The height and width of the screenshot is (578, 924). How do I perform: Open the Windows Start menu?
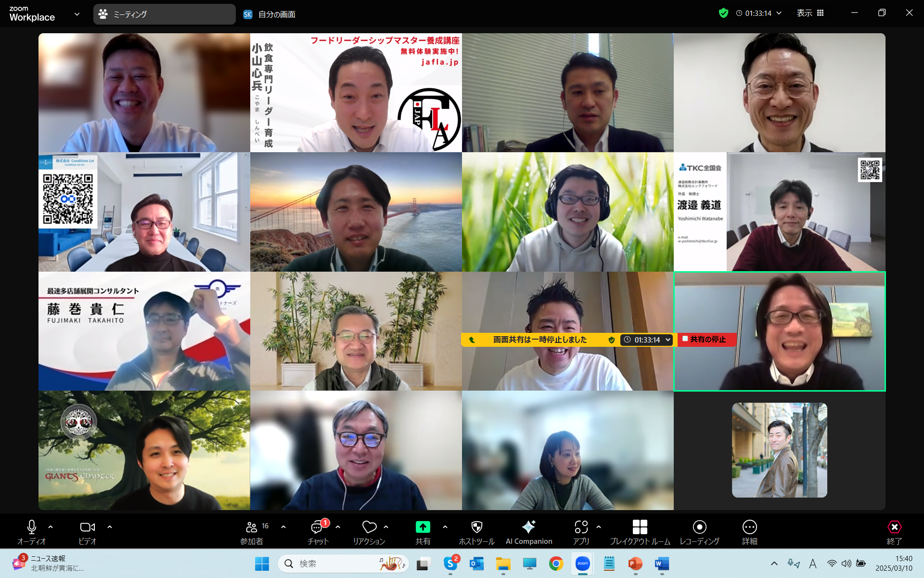[262, 564]
